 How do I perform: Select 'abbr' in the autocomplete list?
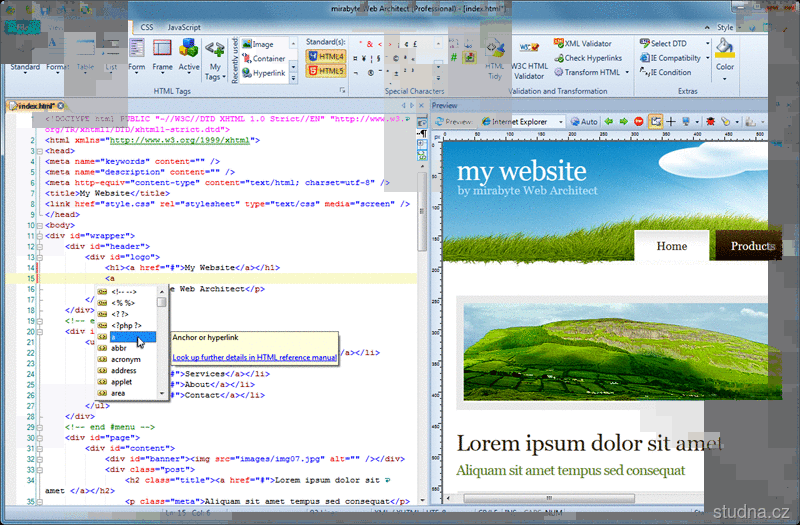(x=119, y=348)
